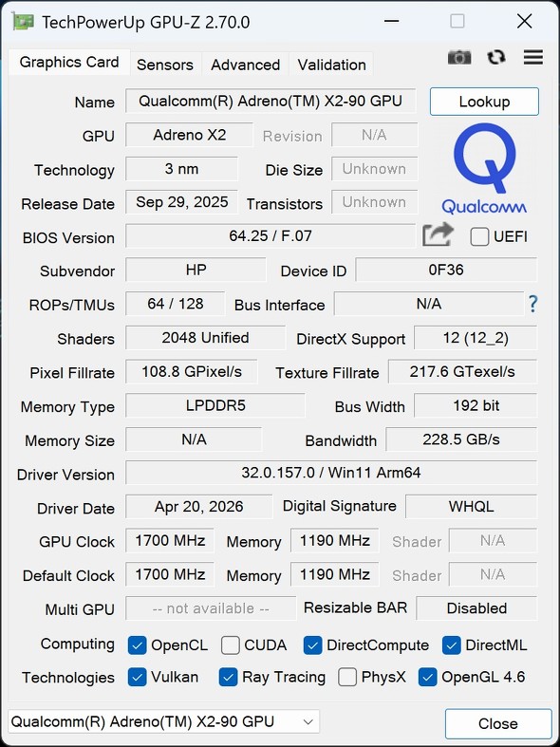Click the Resizable BAR field Disabled

476,607
